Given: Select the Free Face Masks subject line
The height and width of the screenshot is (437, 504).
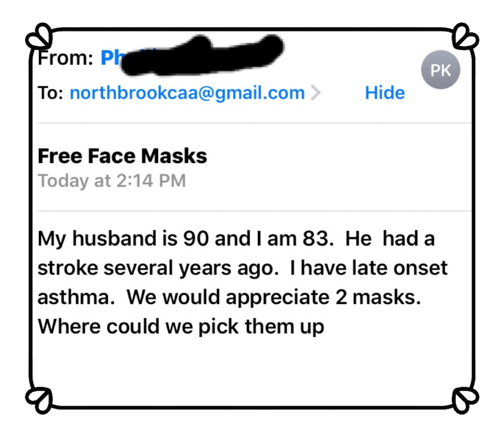Looking at the screenshot, I should pyautogui.click(x=122, y=156).
